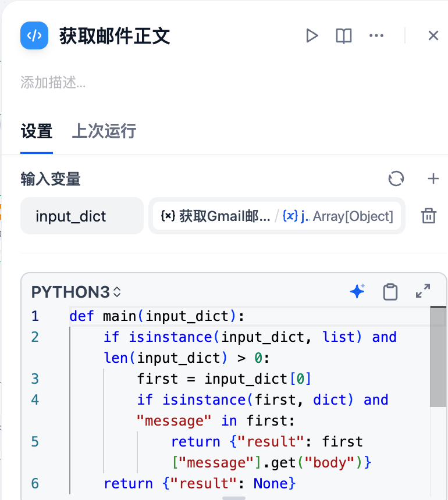The image size is (448, 500).
Task: Open the three-dot more options menu
Action: click(376, 35)
